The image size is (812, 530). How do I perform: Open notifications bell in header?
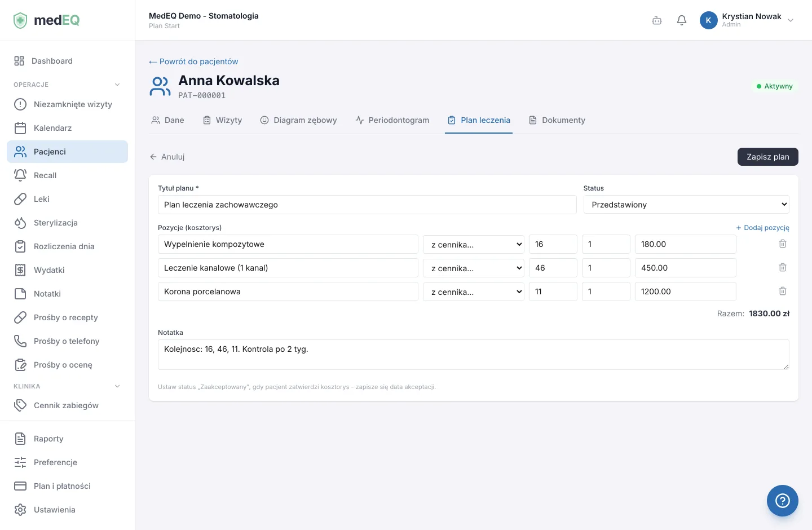[682, 20]
